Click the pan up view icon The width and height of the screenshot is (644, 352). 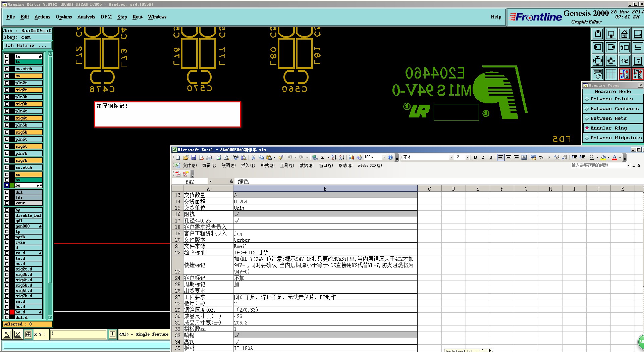tap(597, 34)
